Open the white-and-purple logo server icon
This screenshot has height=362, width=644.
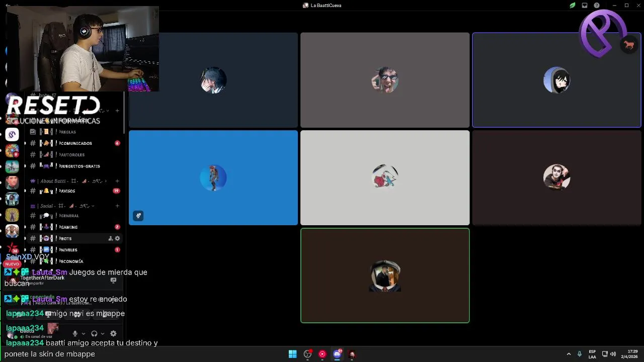click(12, 135)
